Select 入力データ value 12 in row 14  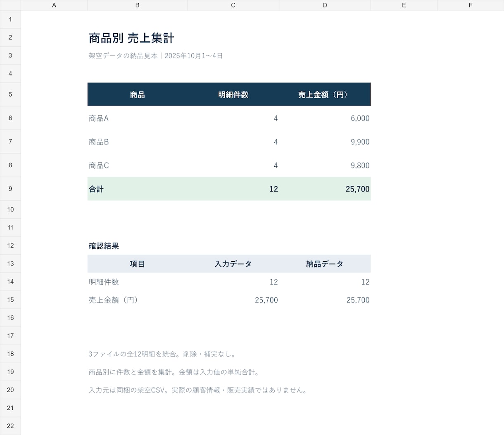pos(233,282)
